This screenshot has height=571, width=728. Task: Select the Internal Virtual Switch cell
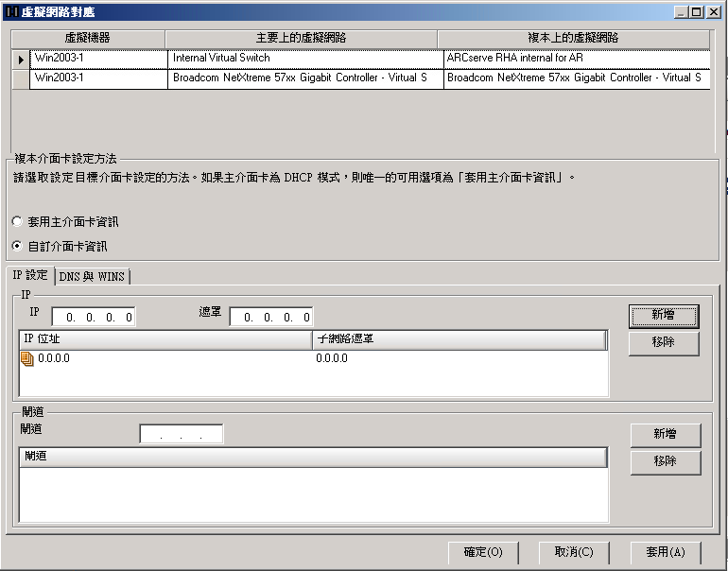click(x=305, y=59)
